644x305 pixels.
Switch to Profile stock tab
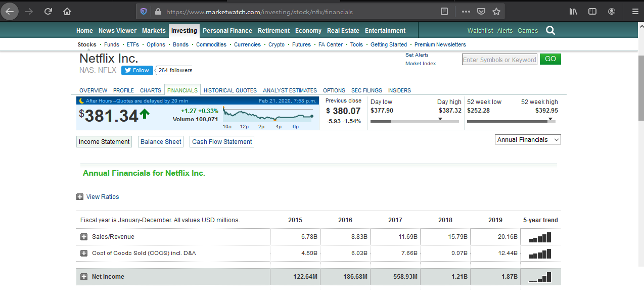[x=123, y=91]
